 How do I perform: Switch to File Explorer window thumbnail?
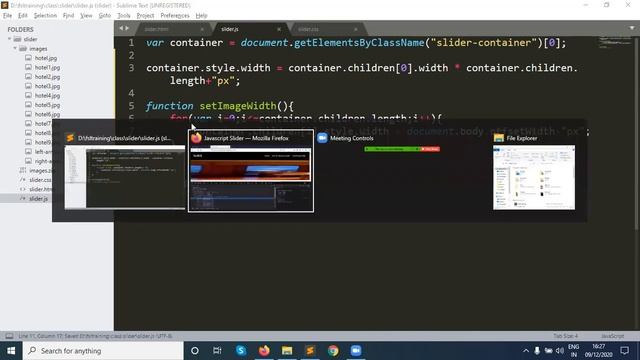click(x=534, y=178)
